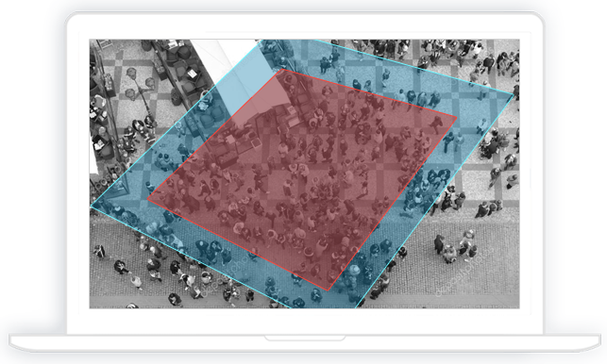607x364 pixels.
Task: Click the blue zone's rightmost corner vertex
Action: point(514,94)
